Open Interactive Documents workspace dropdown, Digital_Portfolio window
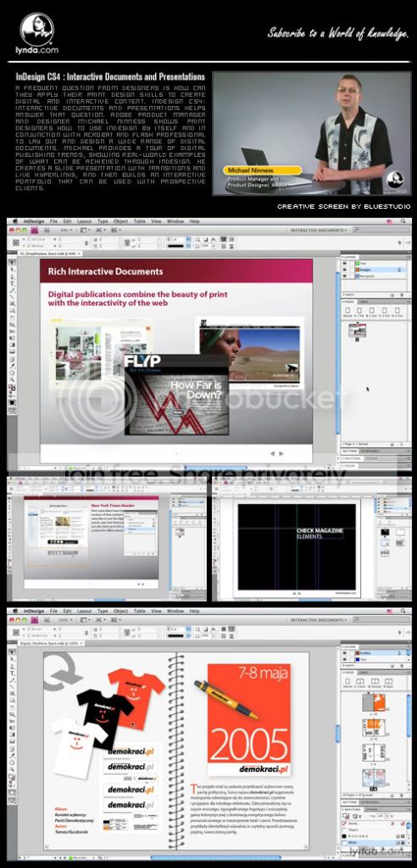 point(318,619)
